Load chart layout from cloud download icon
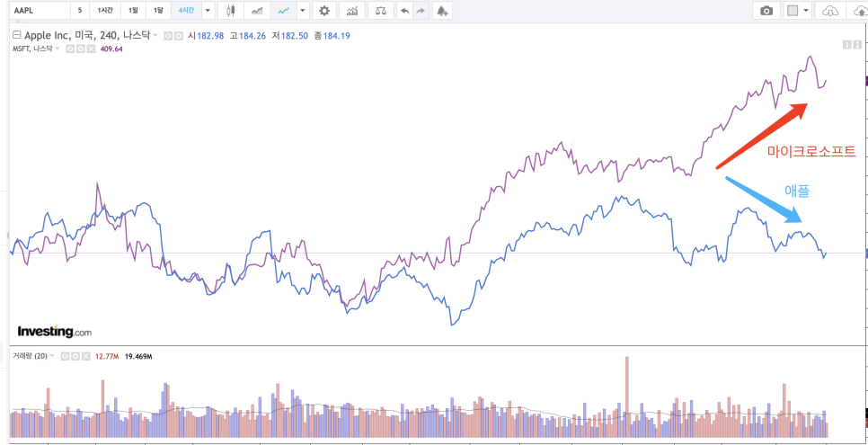The image size is (868, 445). (x=831, y=11)
